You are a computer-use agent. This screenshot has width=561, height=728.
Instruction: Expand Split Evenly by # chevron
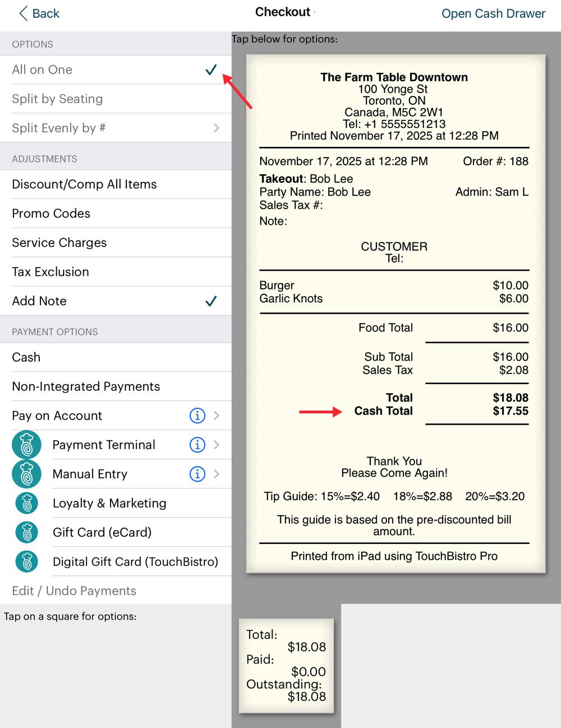[x=217, y=128]
